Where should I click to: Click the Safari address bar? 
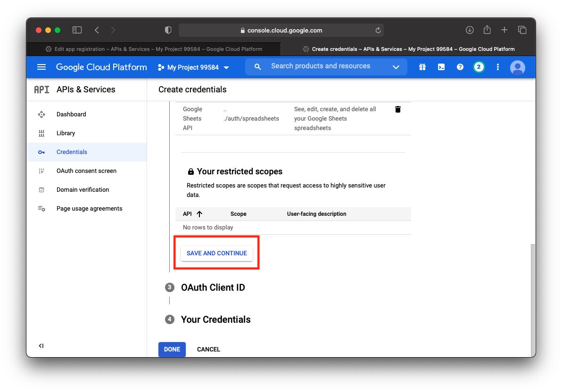coord(281,31)
